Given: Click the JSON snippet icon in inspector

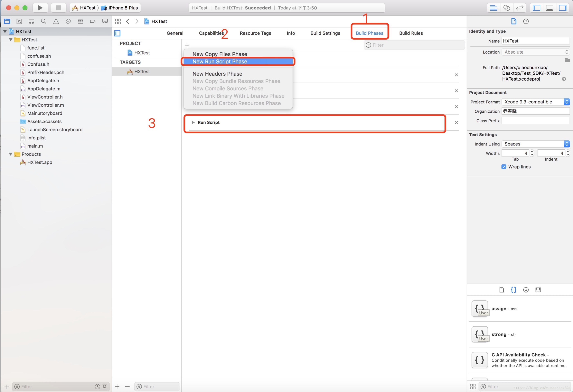Looking at the screenshot, I should point(514,290).
